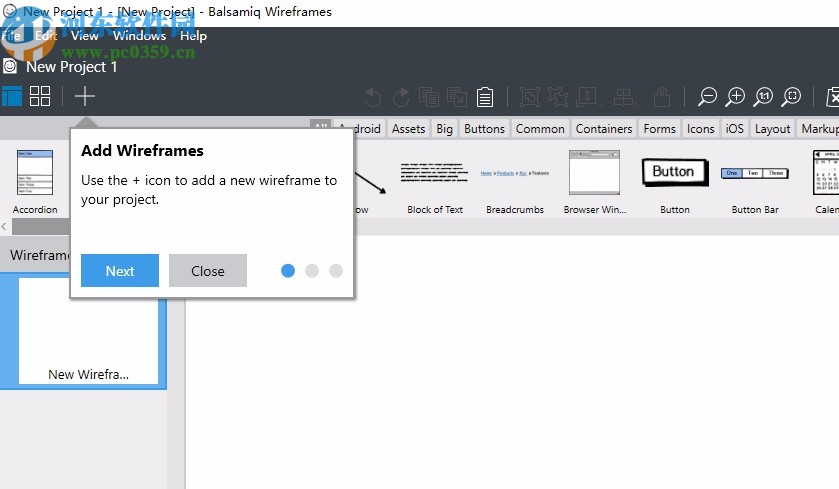Switch to the Containers library tab
Screen dimensions: 839x489
tap(604, 129)
